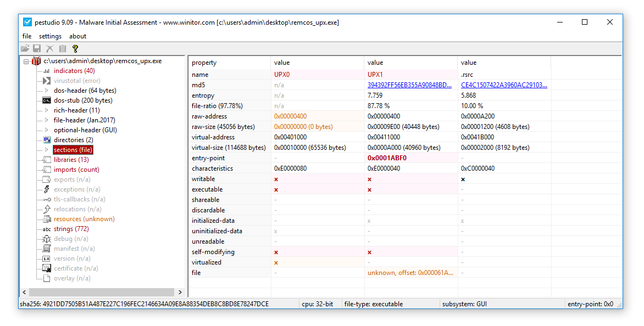Image resolution: width=644 pixels, height=326 pixels.
Task: Expand the rich-header (11) node
Action: (47, 110)
